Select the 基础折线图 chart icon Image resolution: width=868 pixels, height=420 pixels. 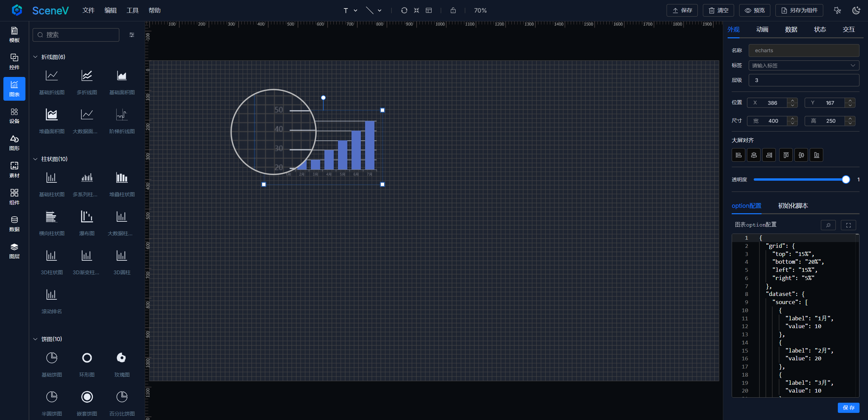tap(52, 76)
